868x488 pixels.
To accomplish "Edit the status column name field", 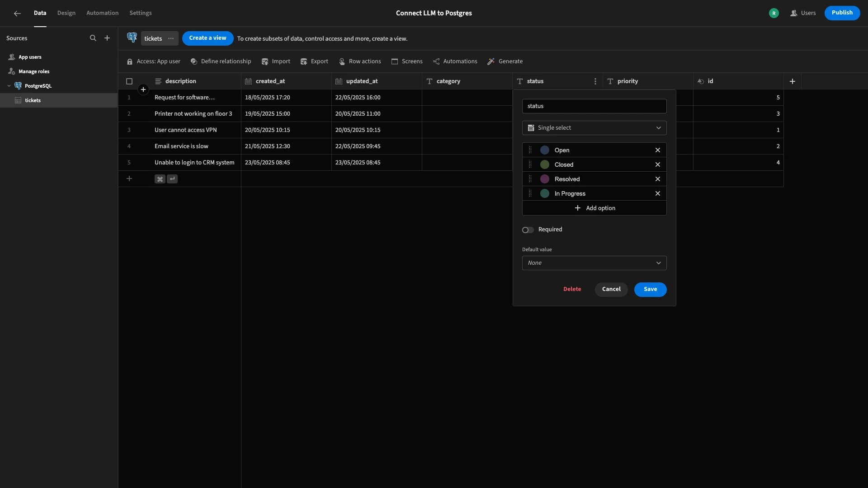I will (x=594, y=106).
